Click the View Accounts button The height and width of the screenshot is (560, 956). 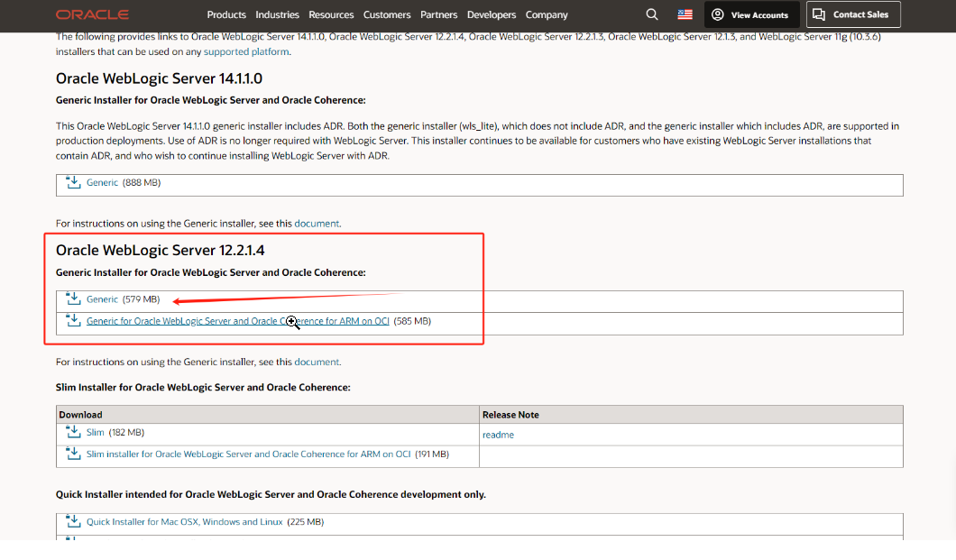752,14
